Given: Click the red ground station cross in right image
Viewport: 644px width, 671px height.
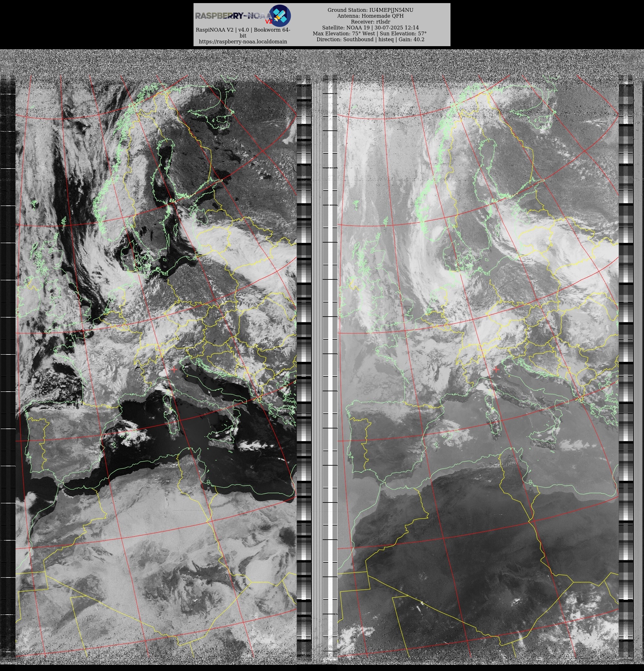Looking at the screenshot, I should (497, 369).
